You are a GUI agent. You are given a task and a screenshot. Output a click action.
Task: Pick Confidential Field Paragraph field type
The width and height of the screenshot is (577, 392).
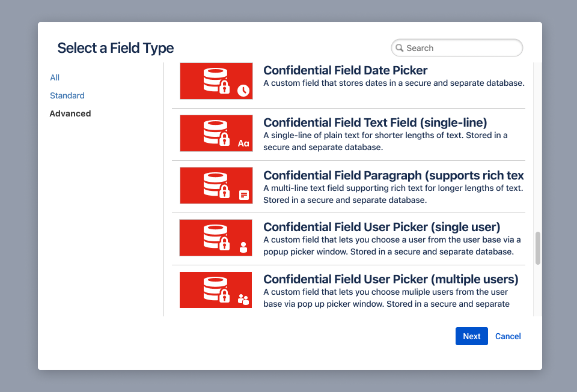tap(393, 175)
